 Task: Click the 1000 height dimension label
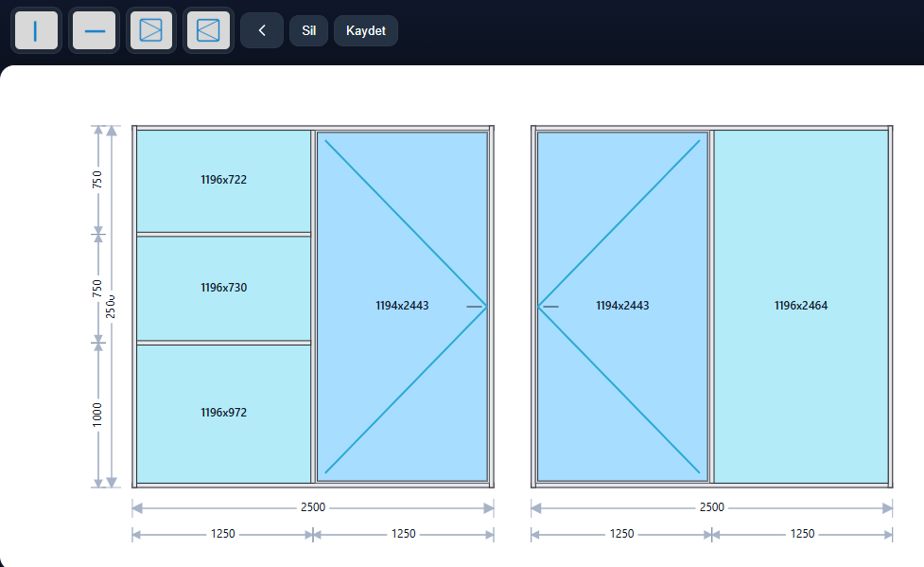97,415
